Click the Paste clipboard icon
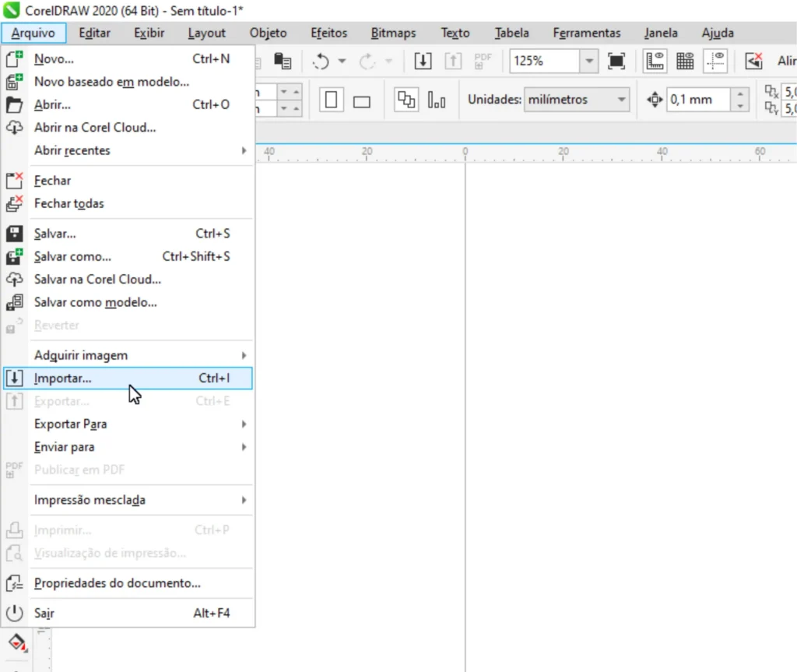This screenshot has width=797, height=672. pos(283,61)
